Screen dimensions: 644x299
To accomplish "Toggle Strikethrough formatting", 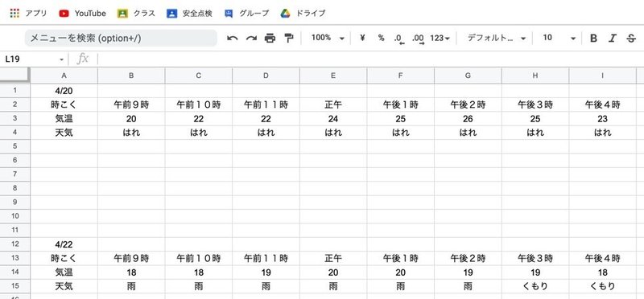I will coord(631,38).
